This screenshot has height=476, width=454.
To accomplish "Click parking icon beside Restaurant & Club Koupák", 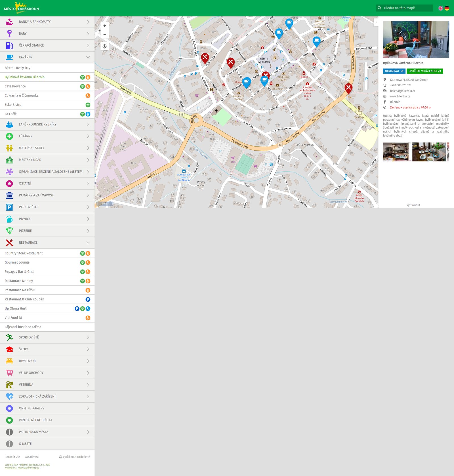I will (x=88, y=300).
